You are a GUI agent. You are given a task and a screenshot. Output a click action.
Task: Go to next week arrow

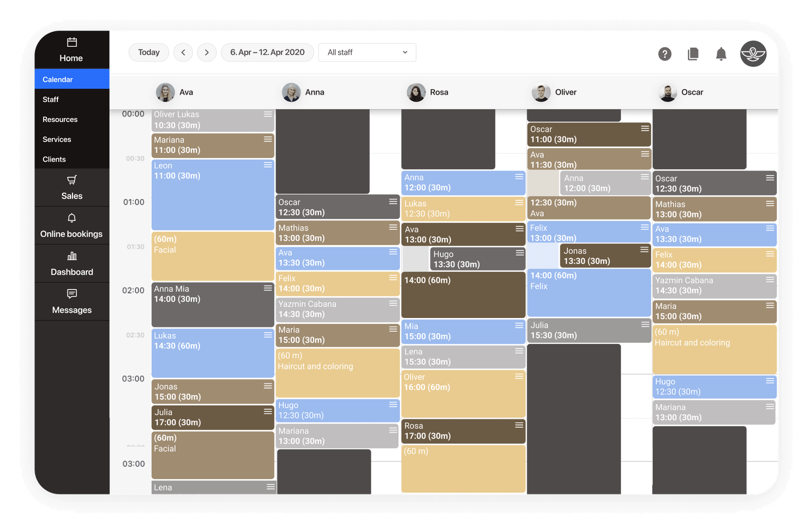[x=207, y=52]
